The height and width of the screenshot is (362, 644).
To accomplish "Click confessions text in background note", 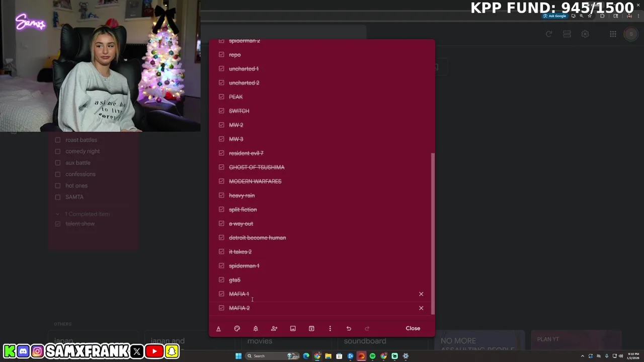I will [80, 174].
